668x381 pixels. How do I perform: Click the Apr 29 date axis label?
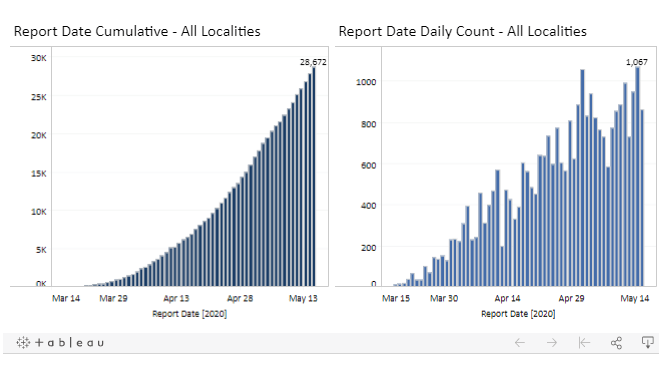coord(571,298)
